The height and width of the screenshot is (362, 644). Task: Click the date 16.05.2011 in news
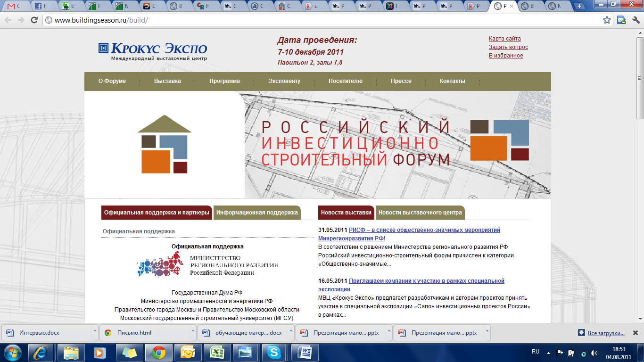332,281
